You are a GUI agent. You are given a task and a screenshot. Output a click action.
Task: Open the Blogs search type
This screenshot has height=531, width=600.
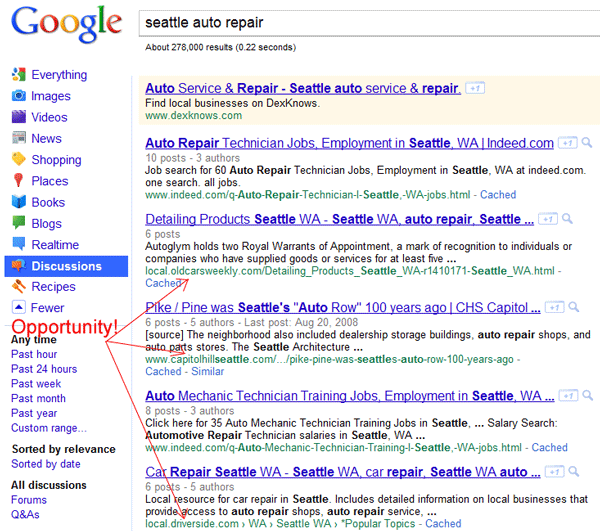[46, 223]
